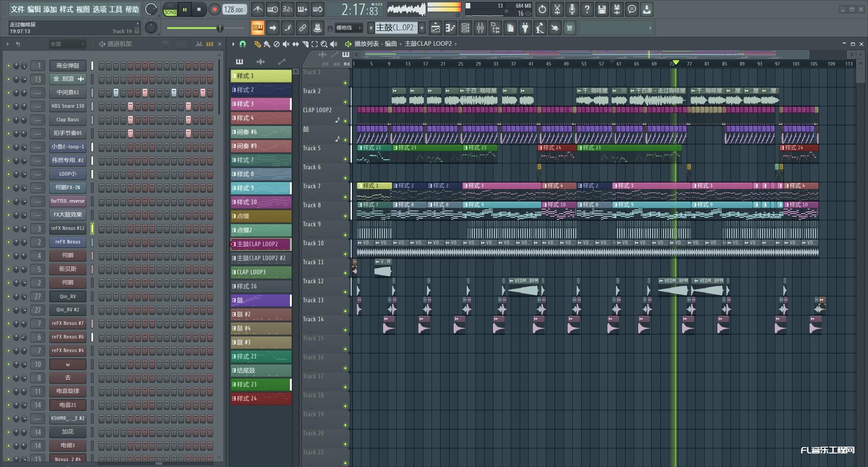Viewport: 868px width, 467px height.
Task: Open help with question mark icon
Action: [587, 9]
